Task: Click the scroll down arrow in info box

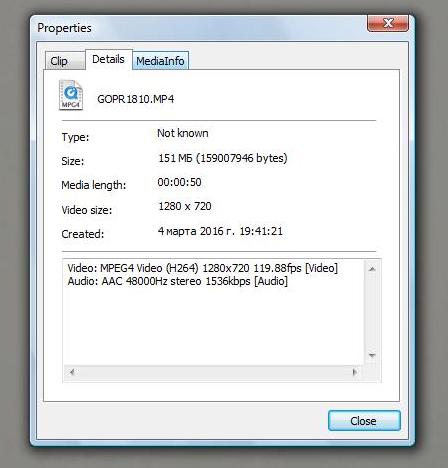Action: [x=372, y=355]
